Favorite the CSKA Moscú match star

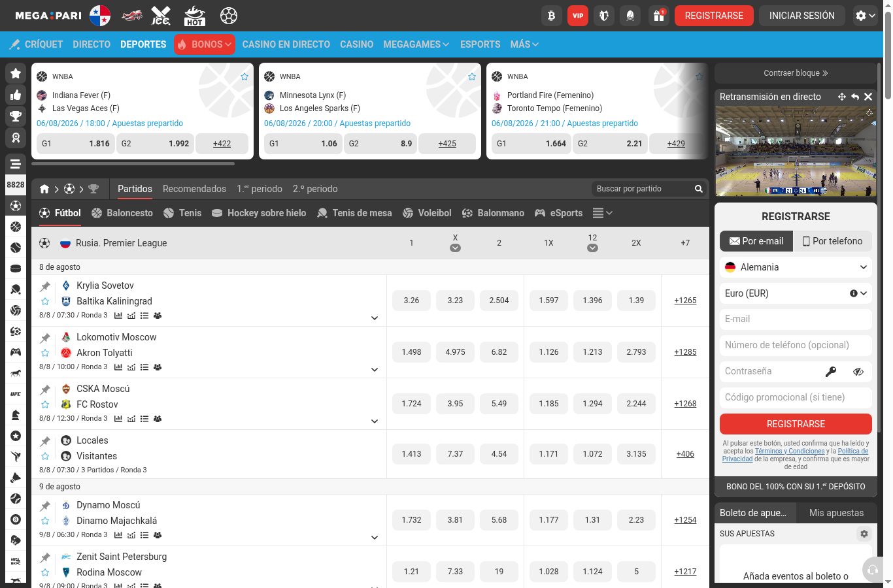[x=45, y=404]
